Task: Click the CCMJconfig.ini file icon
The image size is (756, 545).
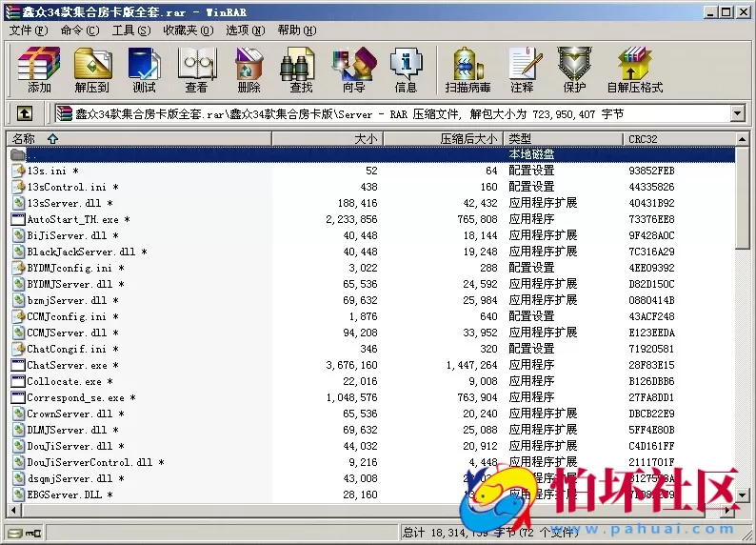Action: click(18, 316)
